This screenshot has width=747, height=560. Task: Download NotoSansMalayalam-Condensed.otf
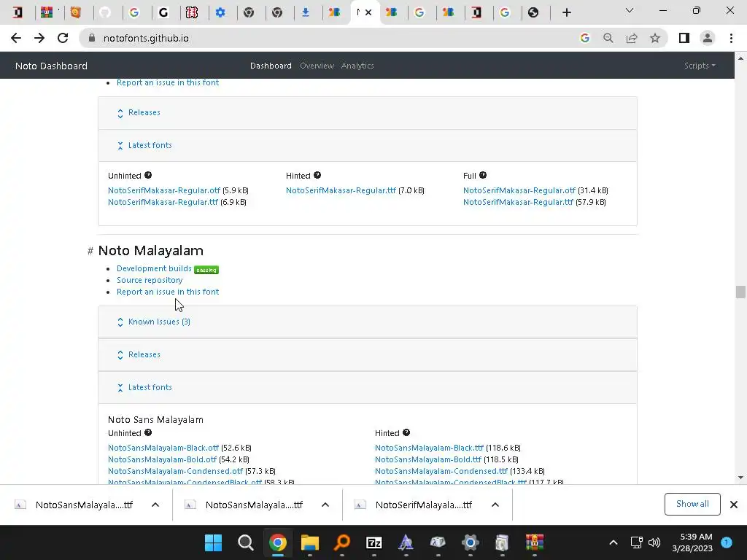[x=175, y=472]
